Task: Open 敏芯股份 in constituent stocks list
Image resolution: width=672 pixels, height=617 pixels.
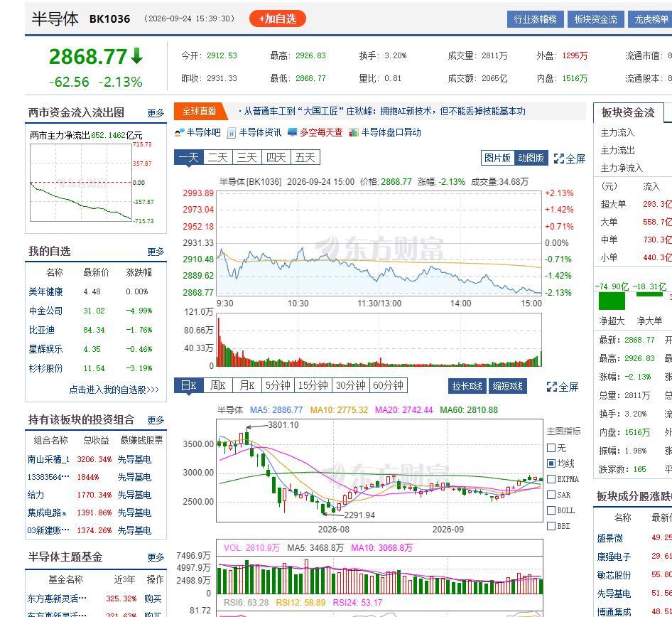Action: 614,575
